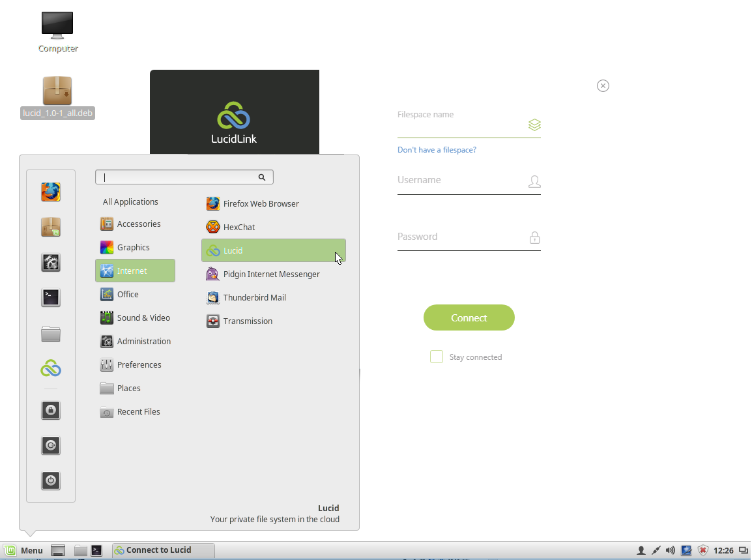Image resolution: width=752 pixels, height=560 pixels.
Task: Launch Lucid from the favorites sidebar
Action: click(x=51, y=368)
